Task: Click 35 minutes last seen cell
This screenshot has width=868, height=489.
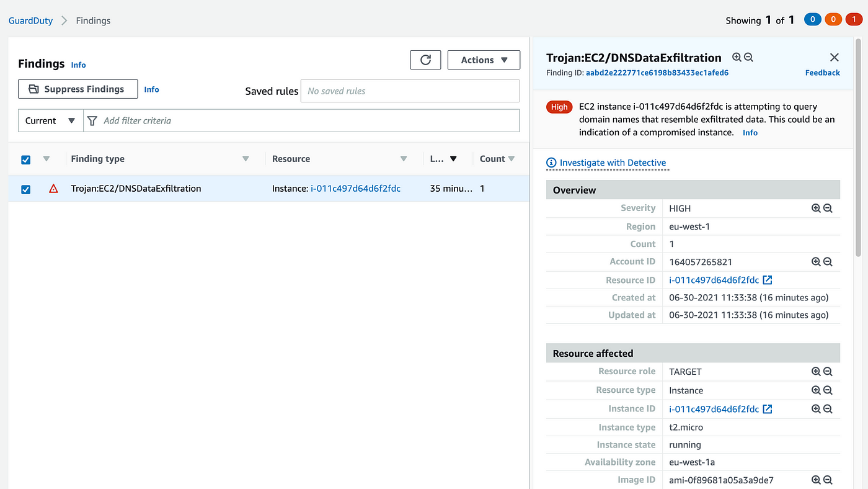Action: coord(451,189)
